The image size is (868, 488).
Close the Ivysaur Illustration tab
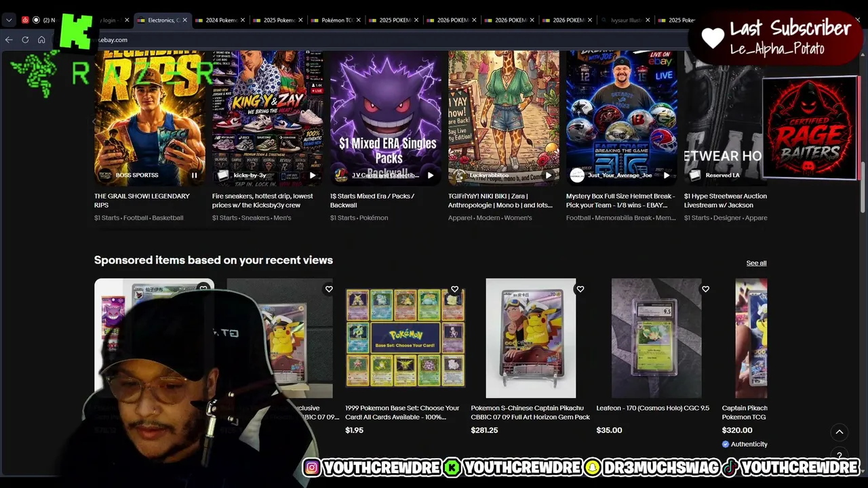tap(648, 20)
